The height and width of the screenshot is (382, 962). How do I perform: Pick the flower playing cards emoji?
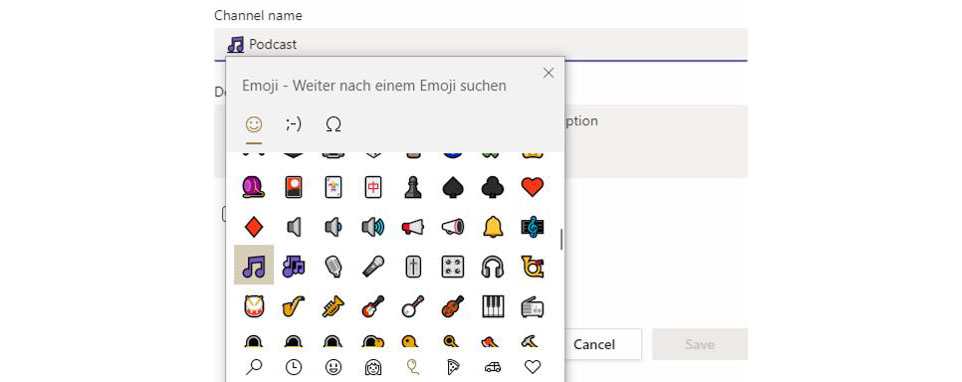point(294,187)
